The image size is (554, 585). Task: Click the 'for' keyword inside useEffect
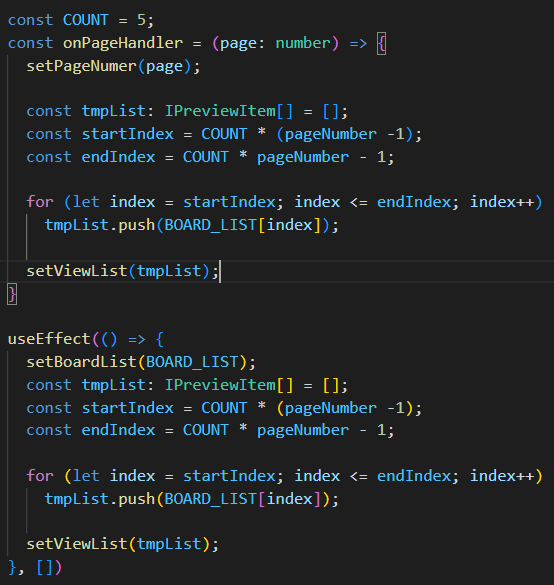click(x=40, y=476)
